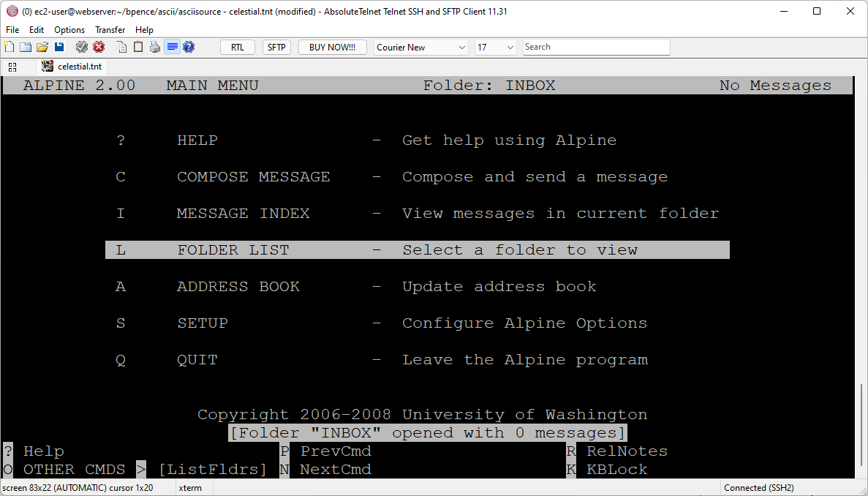Click QUIT entry in Alpine
The height and width of the screenshot is (496, 868).
click(x=197, y=359)
